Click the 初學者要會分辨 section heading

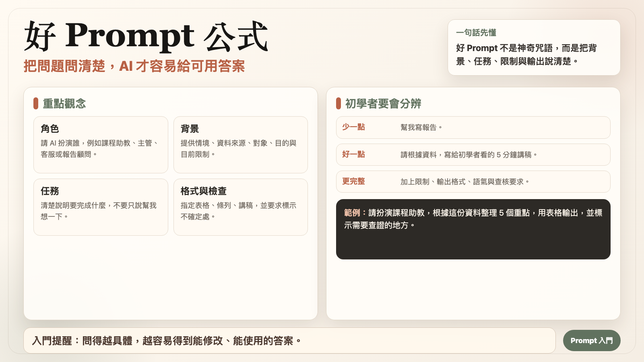point(383,104)
